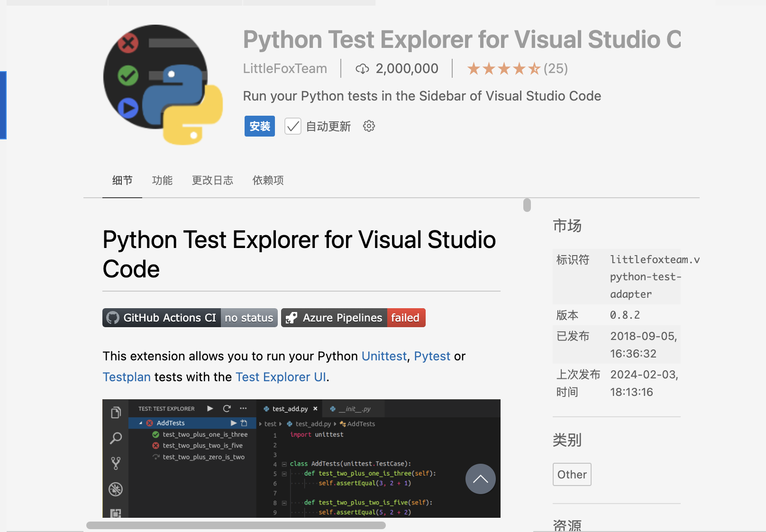This screenshot has width=766, height=532.
Task: Click the extension title heading at top
Action: (462, 39)
